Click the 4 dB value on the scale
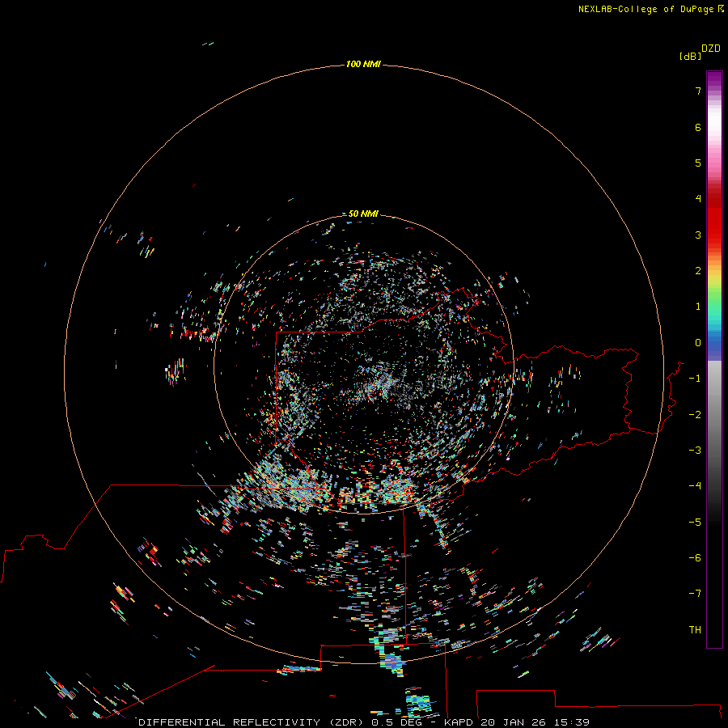The height and width of the screenshot is (728, 728). [x=698, y=199]
